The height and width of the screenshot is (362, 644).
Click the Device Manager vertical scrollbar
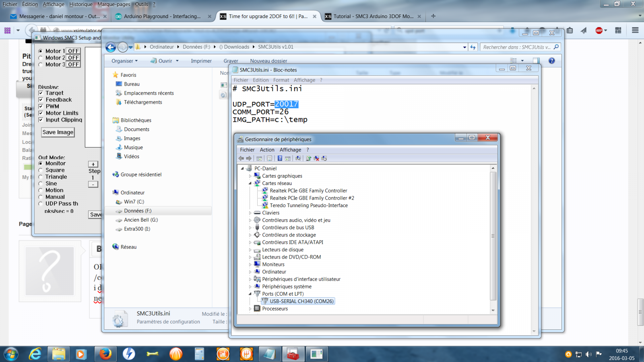pyautogui.click(x=493, y=236)
